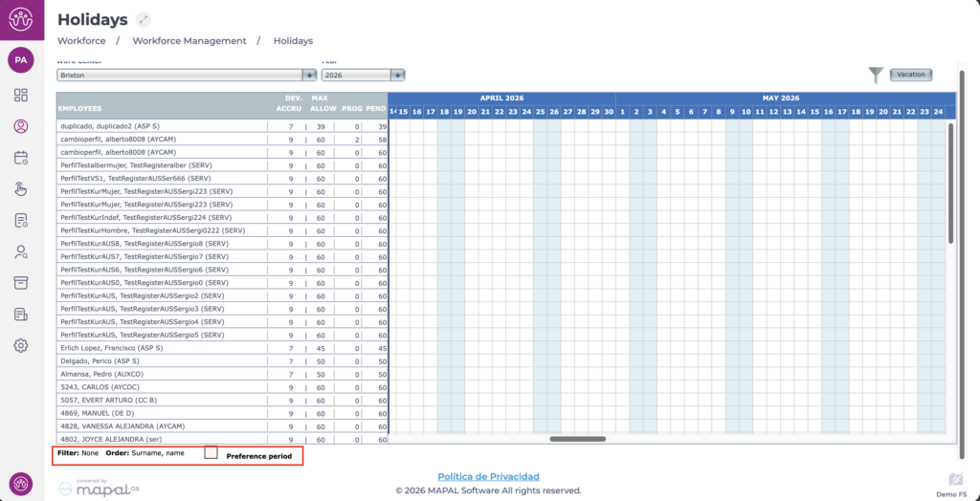Open the Brixton work center dropdown

[x=309, y=75]
